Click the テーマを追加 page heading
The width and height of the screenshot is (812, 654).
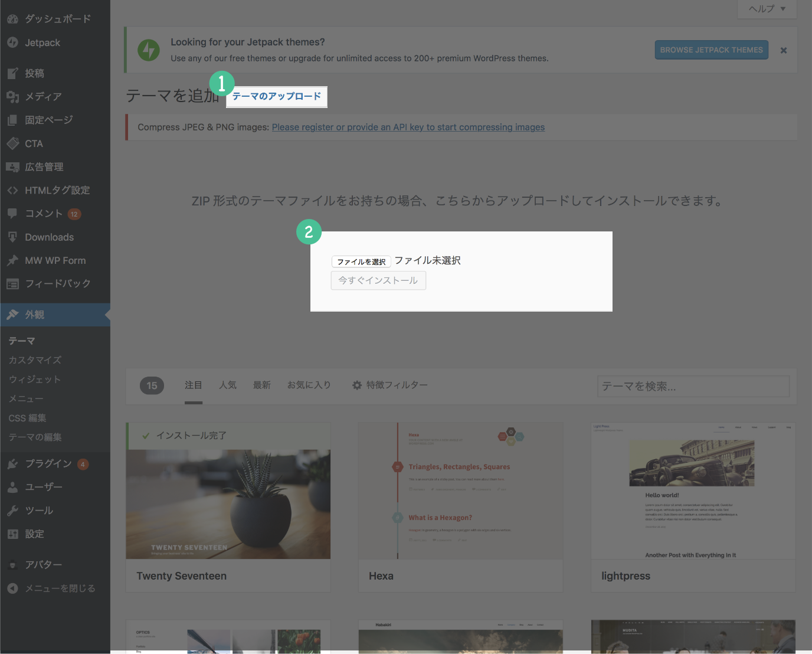172,96
